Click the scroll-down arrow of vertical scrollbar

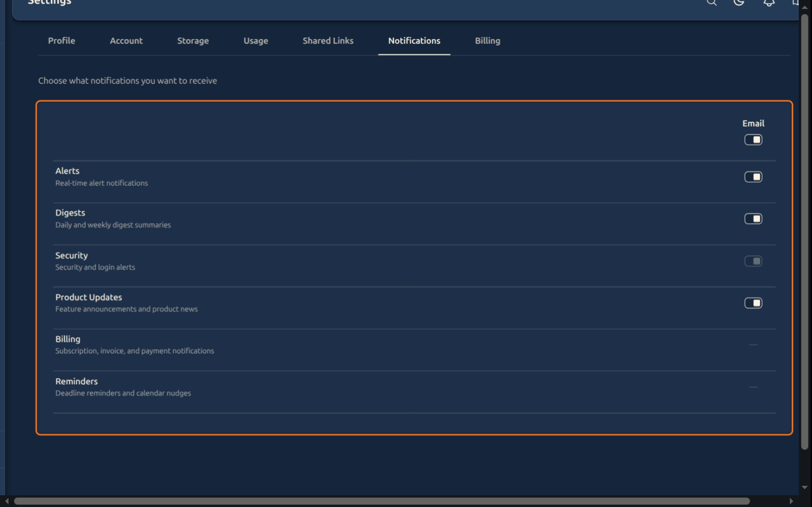click(x=804, y=487)
